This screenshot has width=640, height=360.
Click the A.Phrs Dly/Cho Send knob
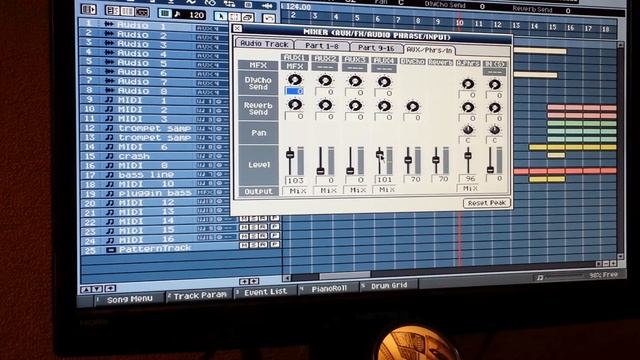click(468, 84)
